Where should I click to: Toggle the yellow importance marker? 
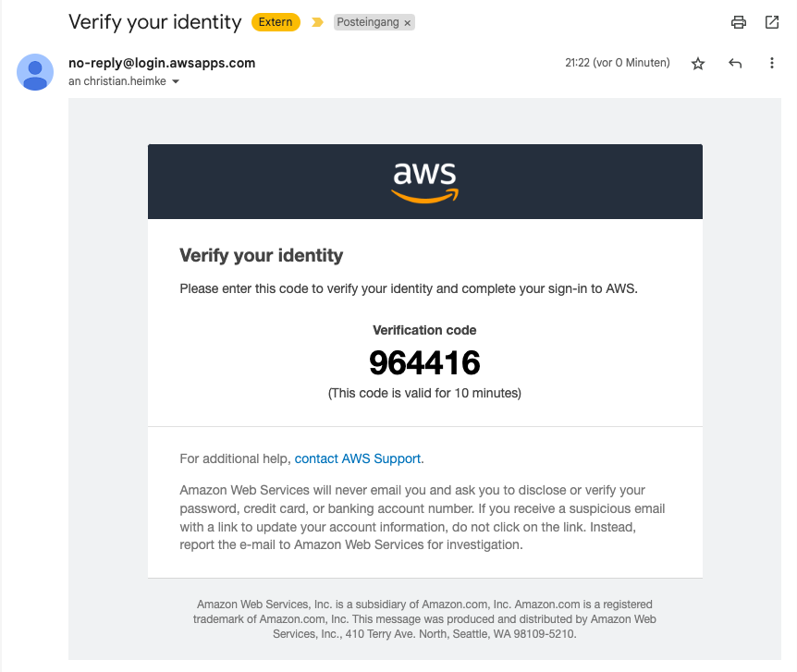click(317, 22)
